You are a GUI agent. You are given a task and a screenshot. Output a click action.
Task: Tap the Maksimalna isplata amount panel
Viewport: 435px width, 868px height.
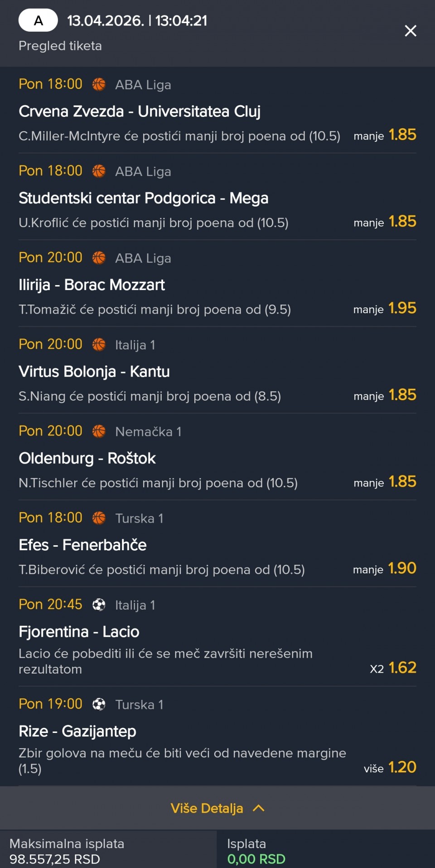coord(108,851)
